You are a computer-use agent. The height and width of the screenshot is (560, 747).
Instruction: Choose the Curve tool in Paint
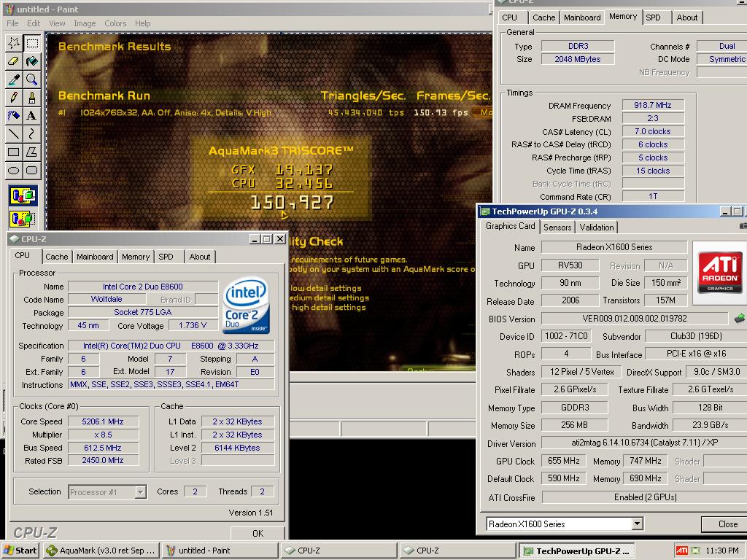[32, 134]
